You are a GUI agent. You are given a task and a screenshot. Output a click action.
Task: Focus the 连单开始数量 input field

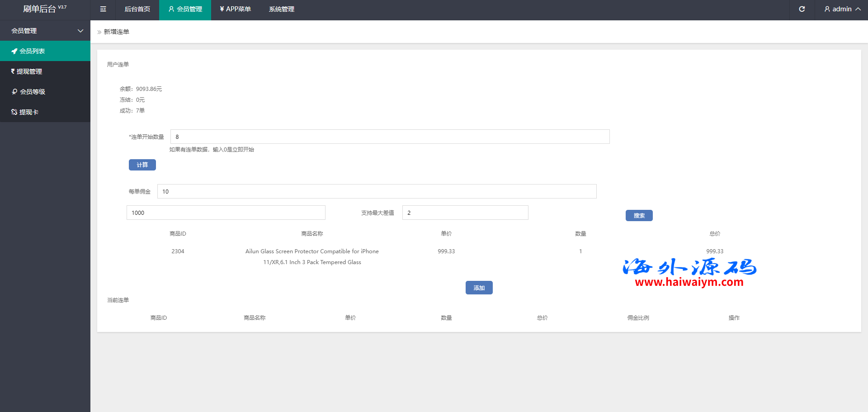[390, 137]
